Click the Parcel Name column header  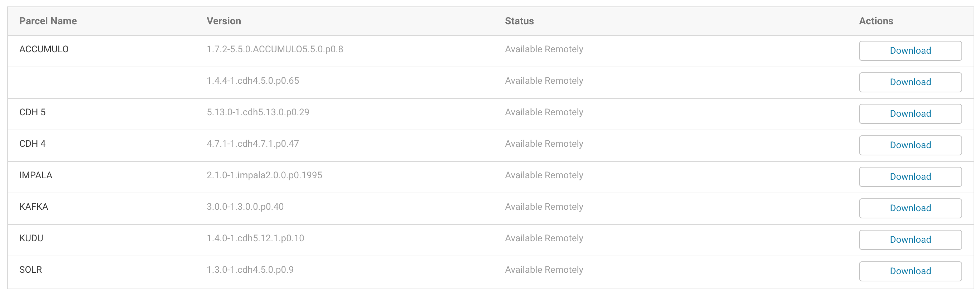point(48,21)
